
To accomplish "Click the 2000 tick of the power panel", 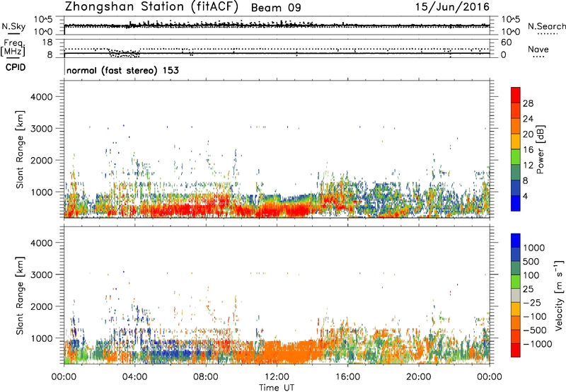I will click(42, 160).
